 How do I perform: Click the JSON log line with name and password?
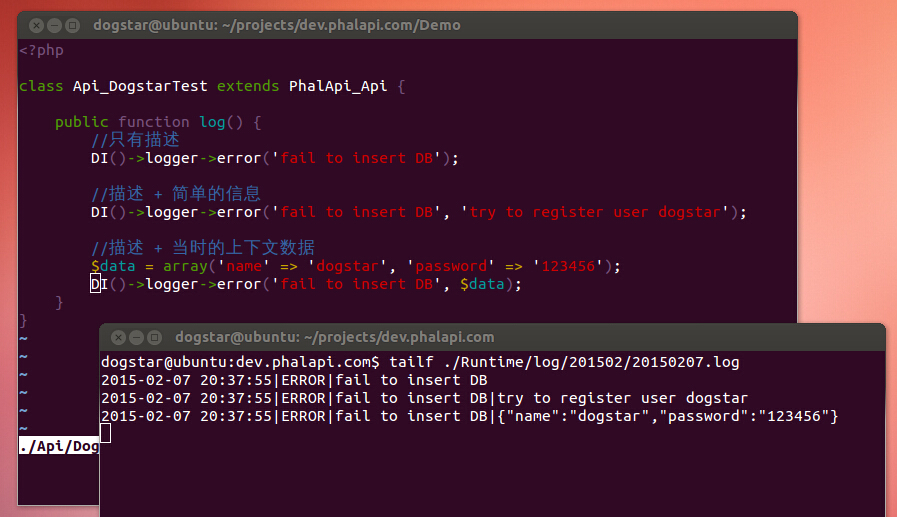pyautogui.click(x=470, y=416)
